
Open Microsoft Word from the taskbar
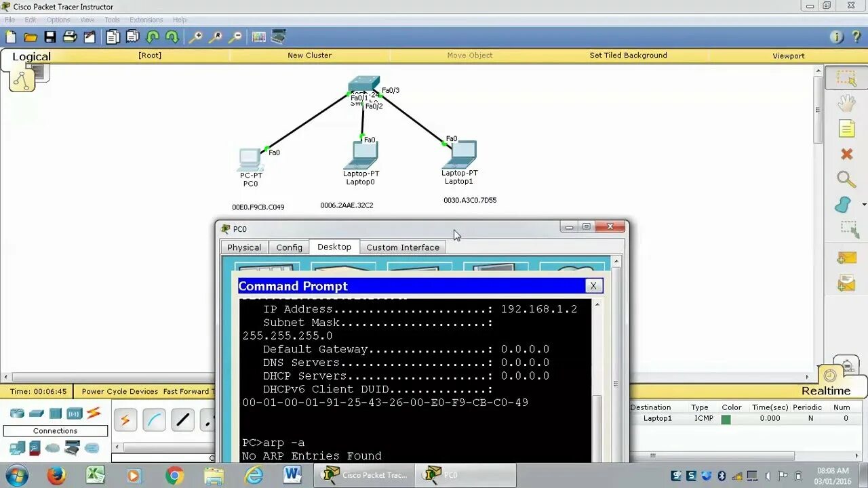[x=292, y=475]
